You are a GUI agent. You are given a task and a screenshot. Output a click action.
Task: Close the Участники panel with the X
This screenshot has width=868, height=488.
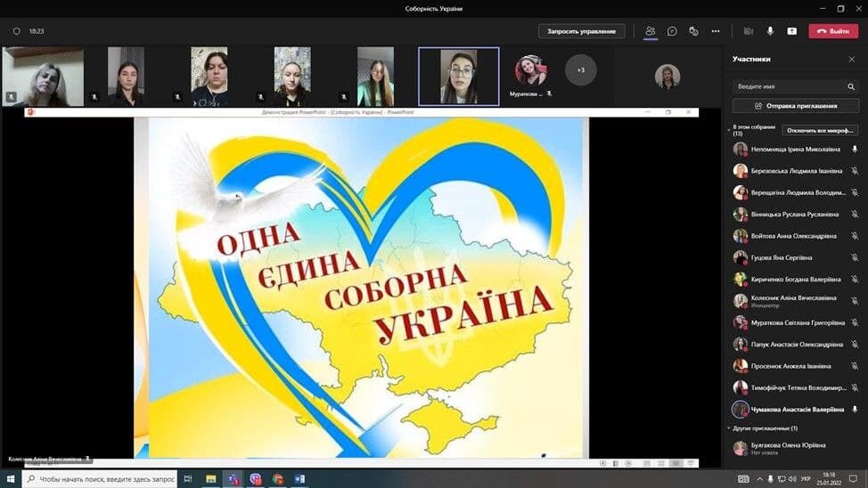[x=851, y=60]
